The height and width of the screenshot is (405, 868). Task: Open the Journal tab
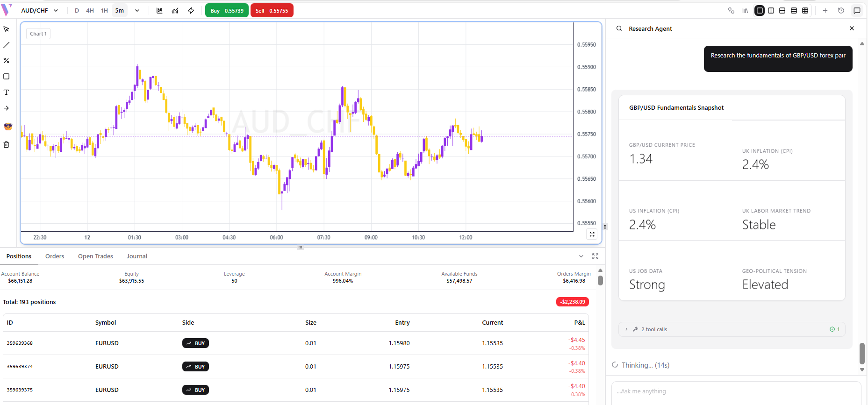tap(137, 256)
